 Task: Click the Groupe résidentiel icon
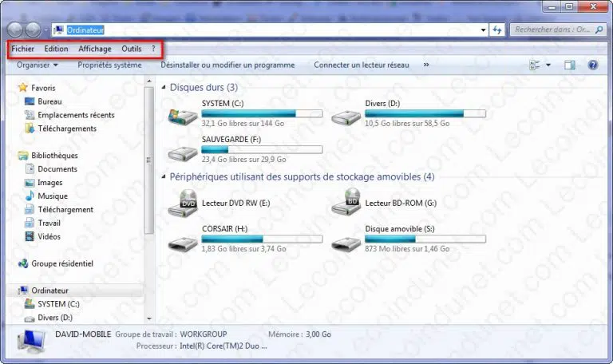[23, 263]
